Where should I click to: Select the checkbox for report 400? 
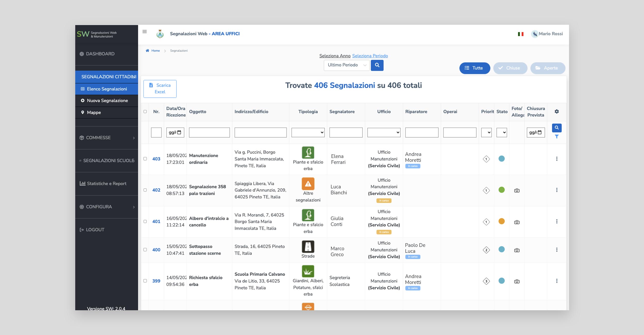point(145,250)
